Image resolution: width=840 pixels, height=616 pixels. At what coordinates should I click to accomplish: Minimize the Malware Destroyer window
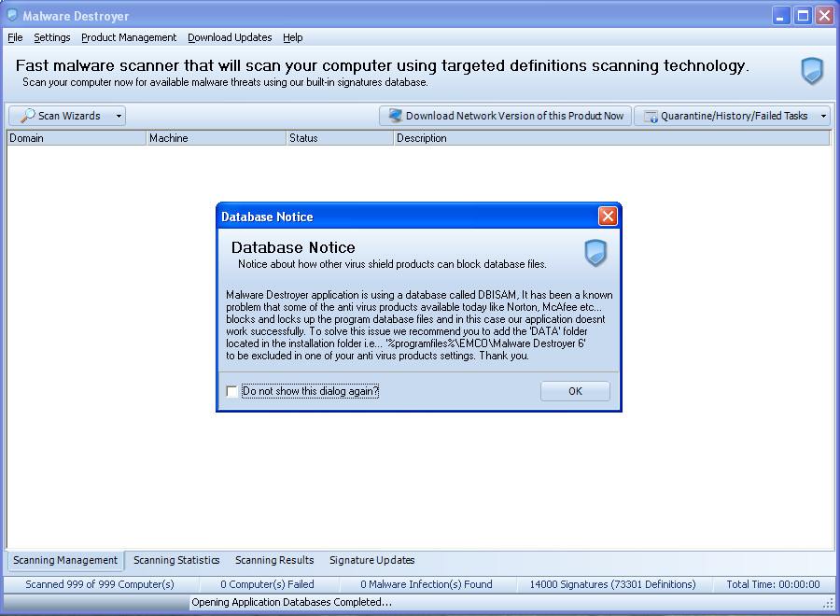click(x=781, y=16)
